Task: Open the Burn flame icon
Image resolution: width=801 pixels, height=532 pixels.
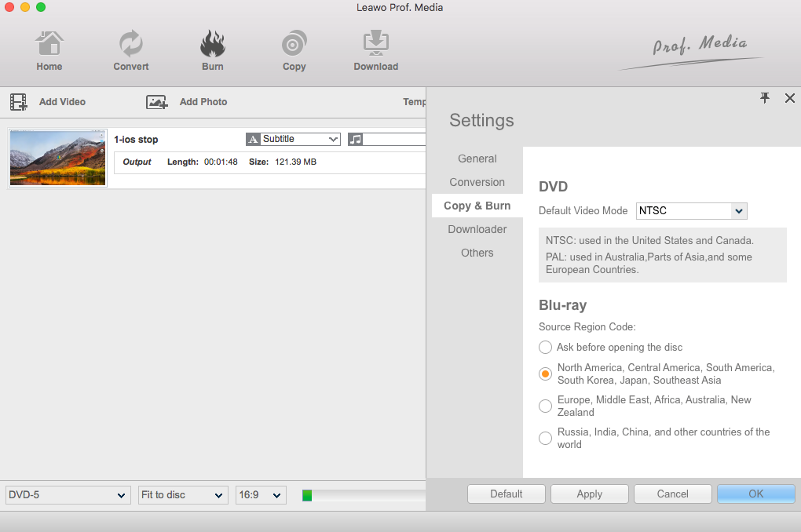Action: tap(212, 44)
